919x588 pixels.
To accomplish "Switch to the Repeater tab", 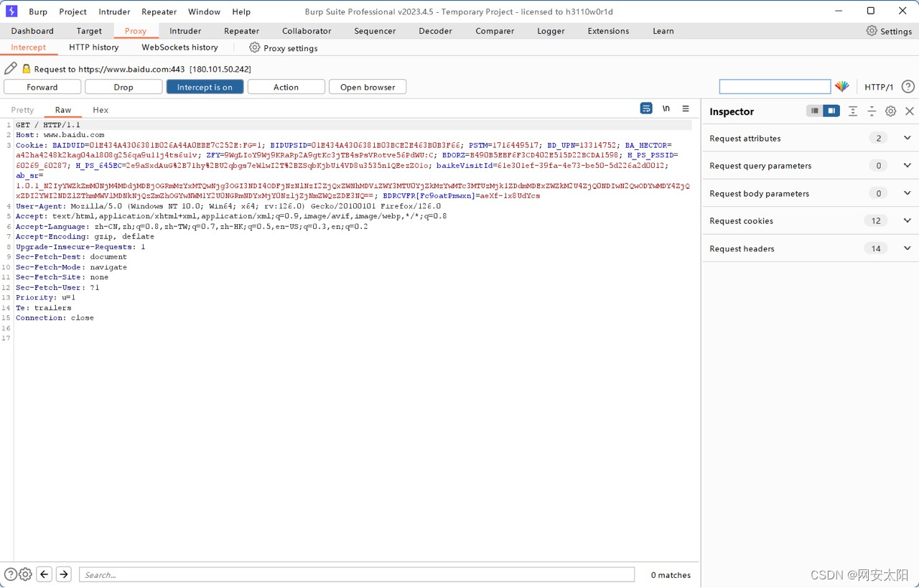I will [x=241, y=31].
